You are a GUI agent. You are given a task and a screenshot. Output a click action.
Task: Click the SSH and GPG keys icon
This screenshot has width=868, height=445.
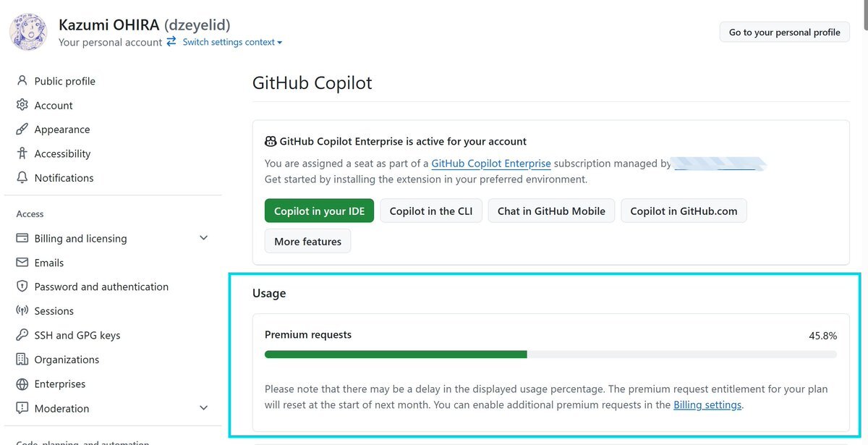(22, 335)
